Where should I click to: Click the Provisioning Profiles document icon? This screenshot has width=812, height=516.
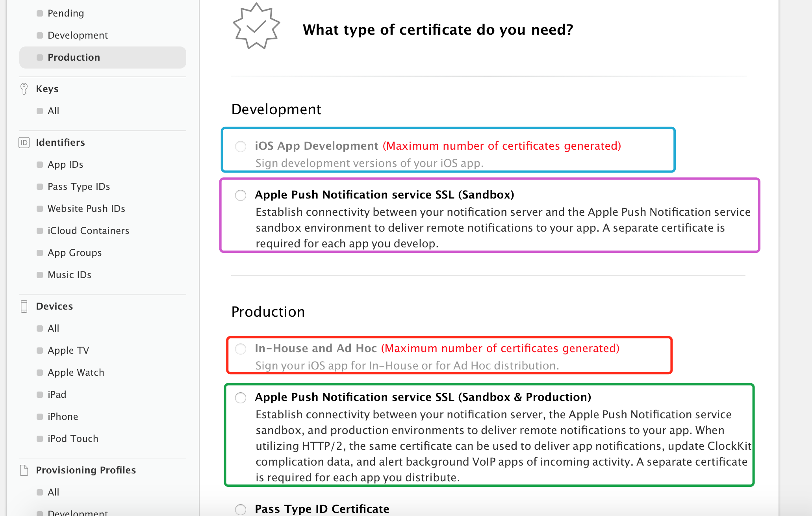24,470
